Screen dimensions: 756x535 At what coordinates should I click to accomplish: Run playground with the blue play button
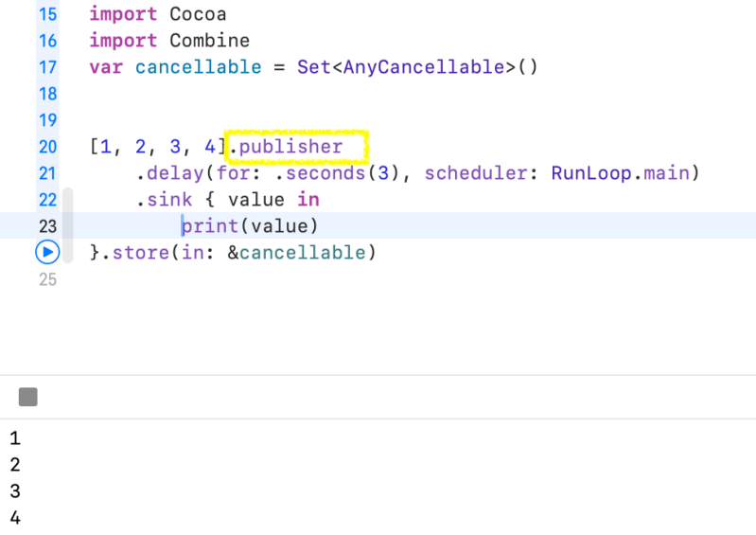(46, 252)
